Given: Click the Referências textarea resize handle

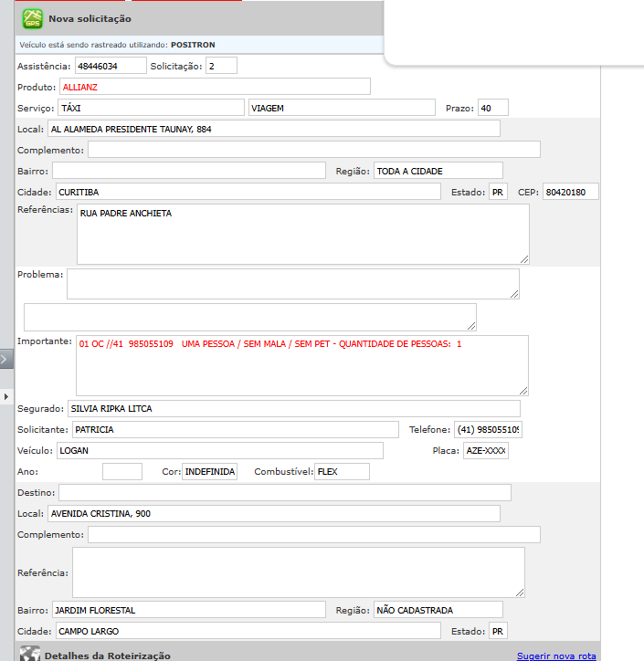Looking at the screenshot, I should (x=523, y=258).
